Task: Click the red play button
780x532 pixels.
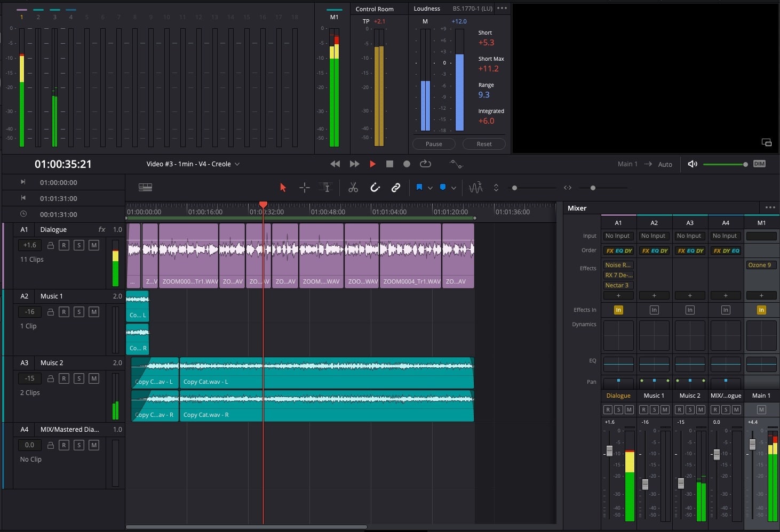Action: coord(372,164)
